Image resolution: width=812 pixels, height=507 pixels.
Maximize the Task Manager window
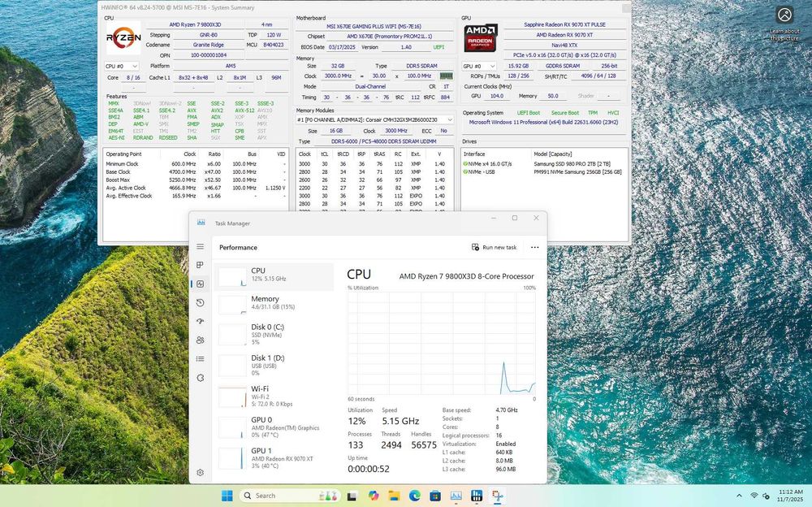[x=515, y=218]
